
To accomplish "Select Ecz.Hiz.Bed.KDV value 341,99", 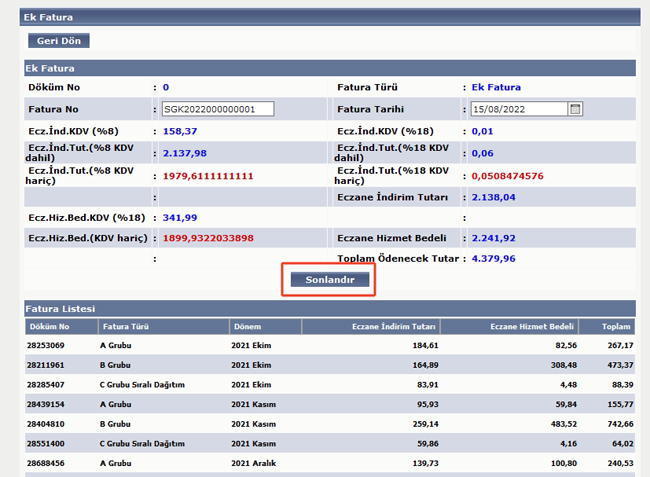I will (x=180, y=218).
